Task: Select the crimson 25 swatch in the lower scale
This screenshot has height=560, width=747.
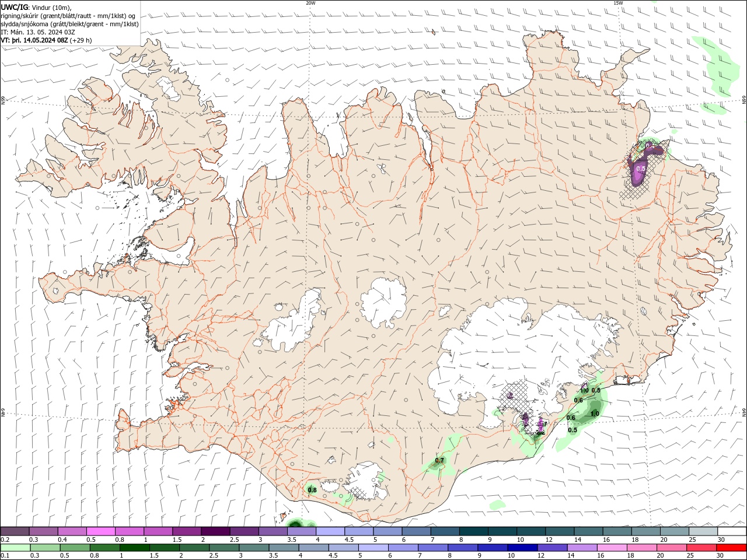Action: tap(701, 548)
